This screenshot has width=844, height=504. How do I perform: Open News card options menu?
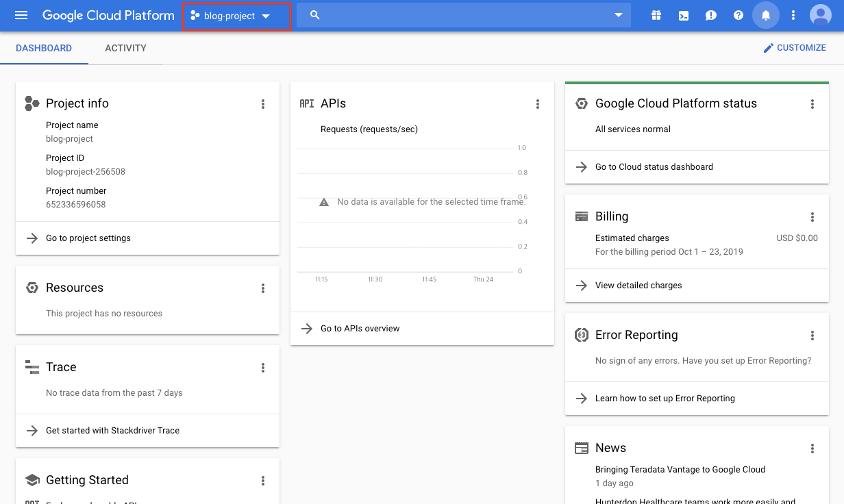point(812,449)
